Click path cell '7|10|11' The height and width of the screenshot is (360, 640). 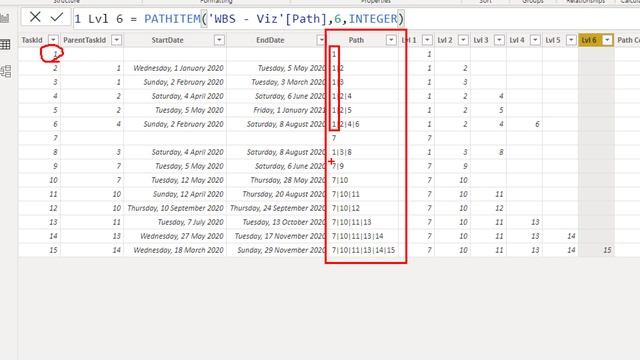346,194
